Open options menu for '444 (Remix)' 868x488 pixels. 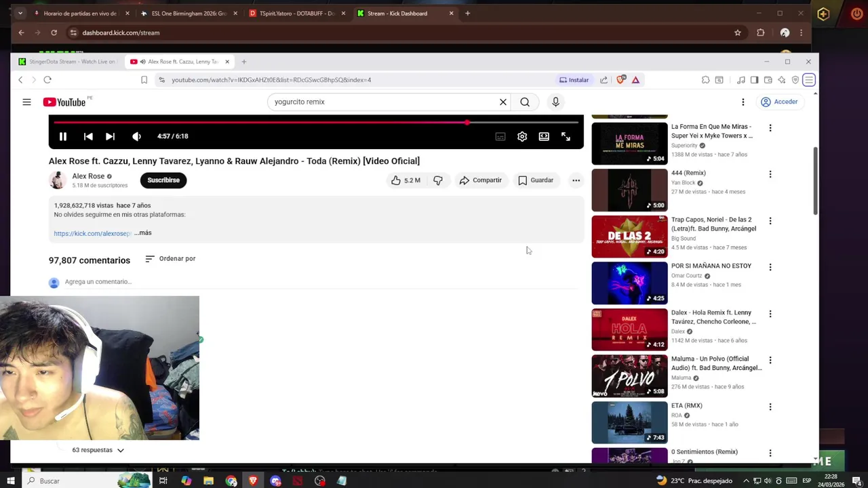point(770,174)
